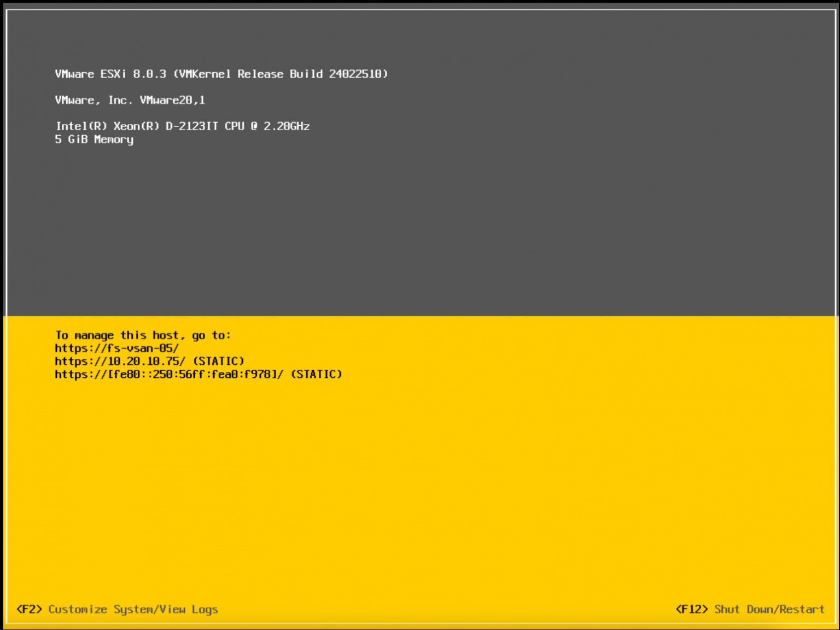Click the 5 GiB Memory indicator
The width and height of the screenshot is (840, 630).
[94, 139]
